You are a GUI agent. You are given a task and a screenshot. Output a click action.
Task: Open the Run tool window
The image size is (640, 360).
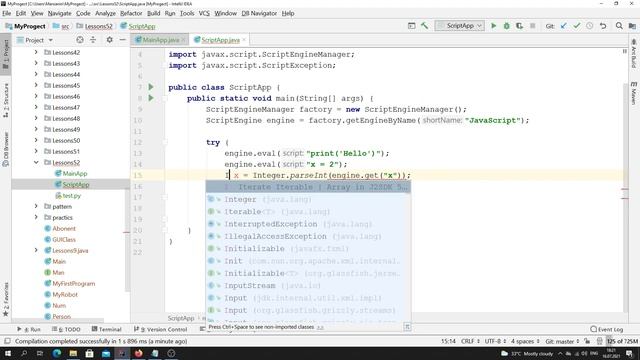click(29, 329)
